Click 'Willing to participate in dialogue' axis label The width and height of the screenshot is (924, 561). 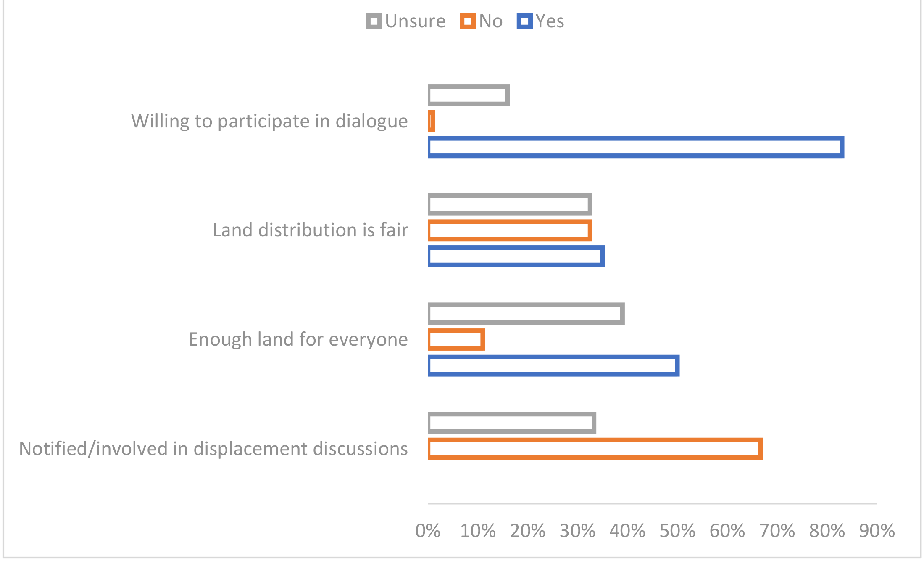click(x=269, y=122)
